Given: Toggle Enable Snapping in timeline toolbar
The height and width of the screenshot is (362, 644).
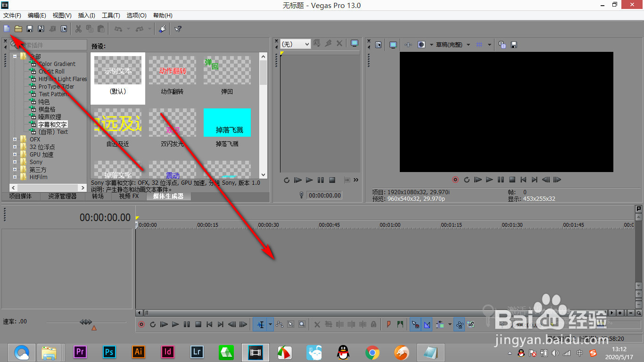Looking at the screenshot, I should (x=415, y=324).
